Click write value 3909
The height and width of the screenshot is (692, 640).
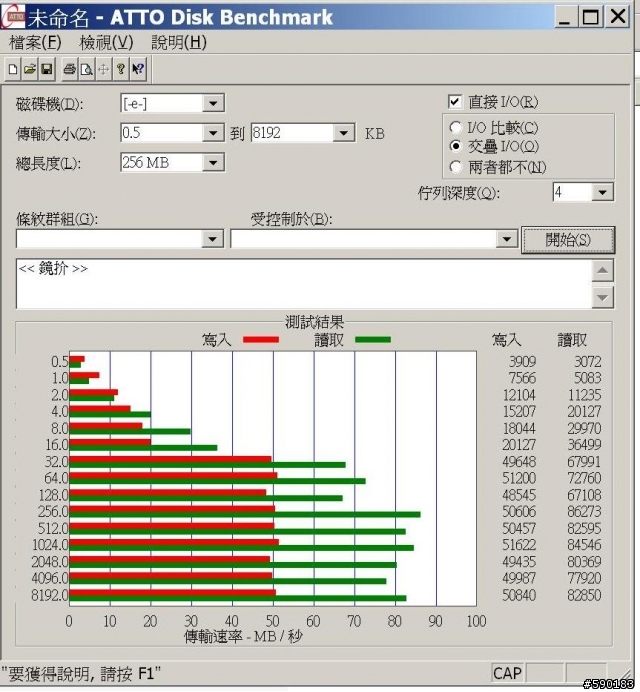[x=522, y=361]
